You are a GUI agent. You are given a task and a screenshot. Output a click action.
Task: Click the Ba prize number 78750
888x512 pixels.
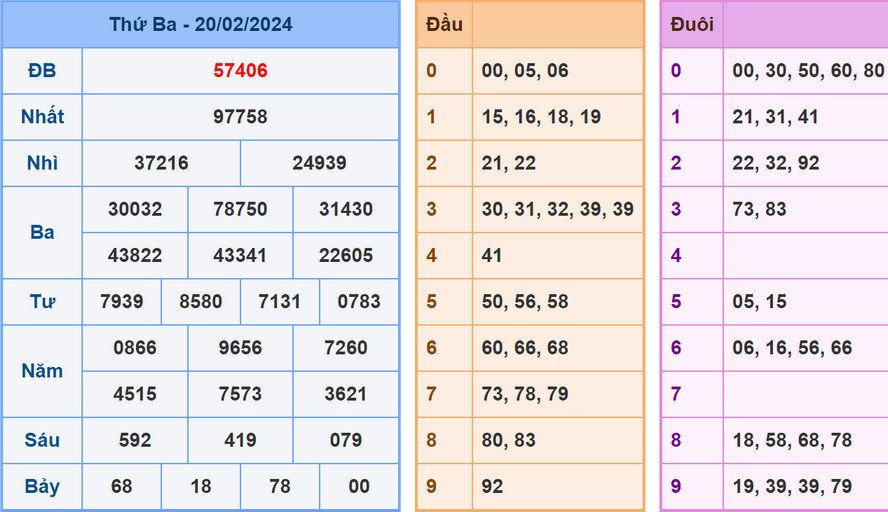click(x=240, y=209)
